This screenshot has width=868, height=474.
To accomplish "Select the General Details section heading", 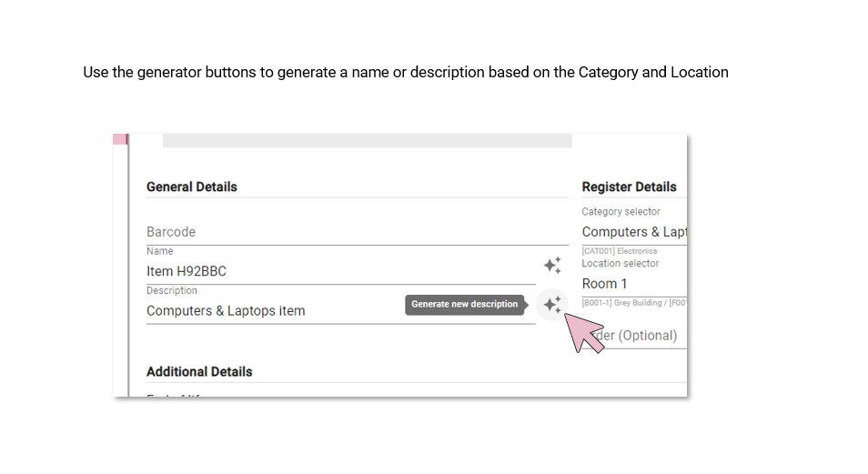I will [x=192, y=187].
